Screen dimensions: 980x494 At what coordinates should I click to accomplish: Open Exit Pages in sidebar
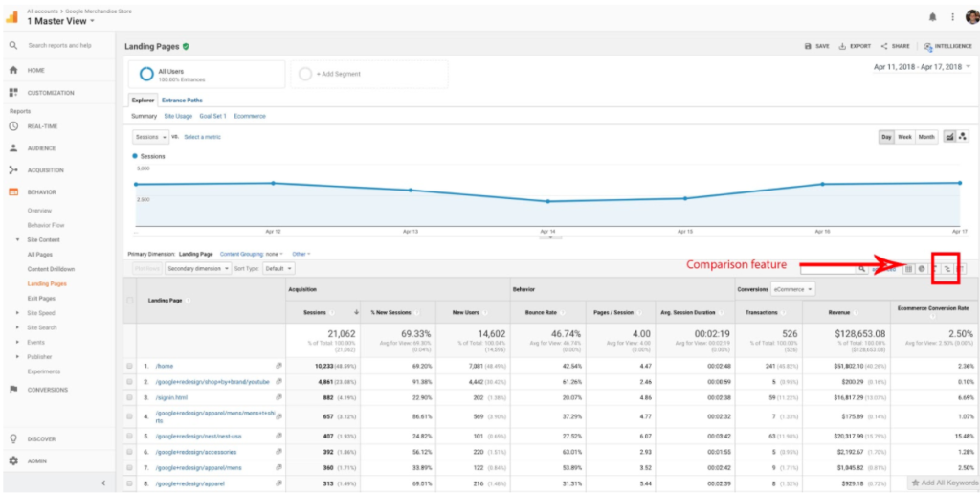point(43,299)
